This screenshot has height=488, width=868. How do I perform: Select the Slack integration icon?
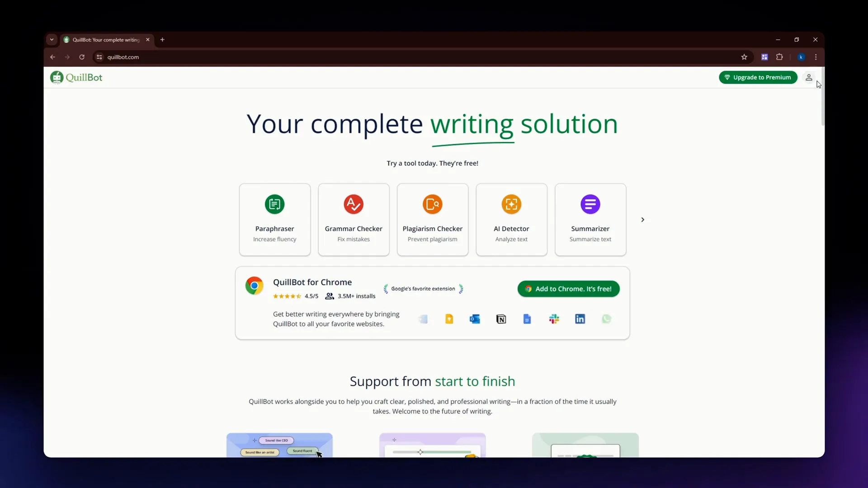tap(554, 319)
